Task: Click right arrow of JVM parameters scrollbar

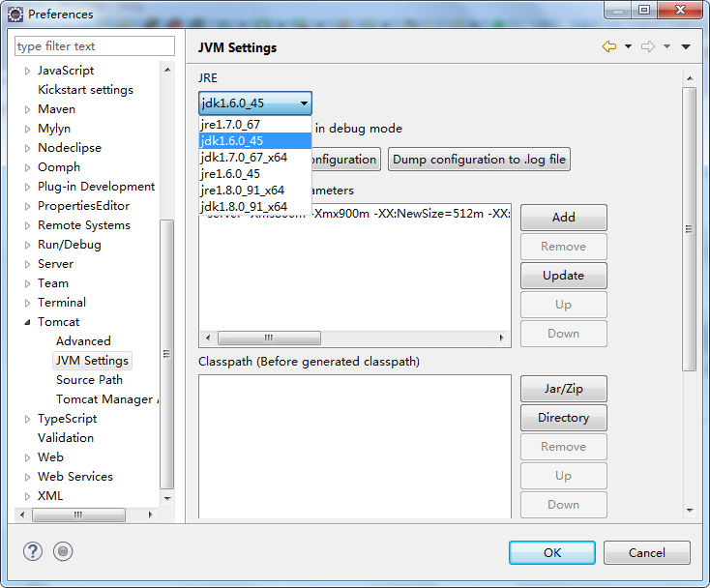Action: 502,338
